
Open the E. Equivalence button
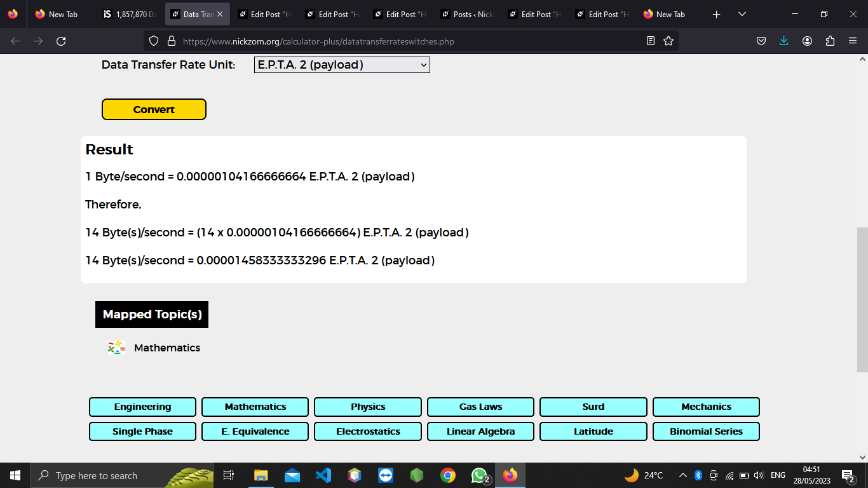pyautogui.click(x=255, y=431)
